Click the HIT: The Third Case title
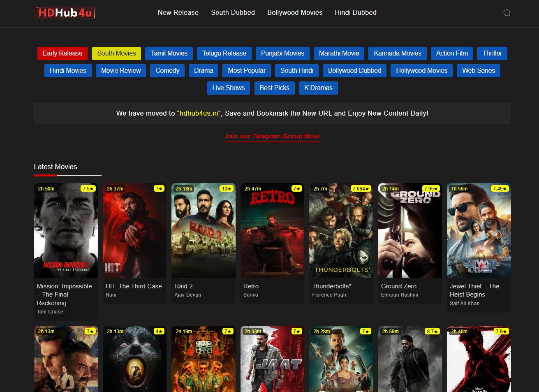The height and width of the screenshot is (392, 539). pos(134,286)
